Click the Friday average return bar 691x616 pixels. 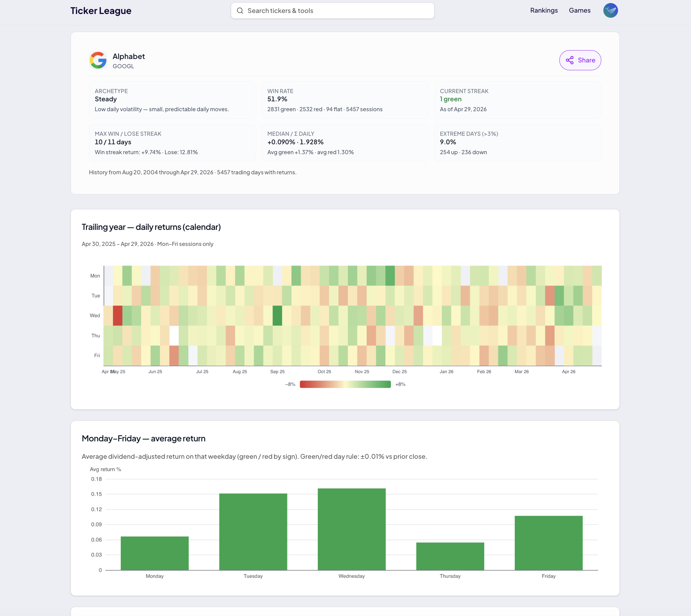coord(549,543)
